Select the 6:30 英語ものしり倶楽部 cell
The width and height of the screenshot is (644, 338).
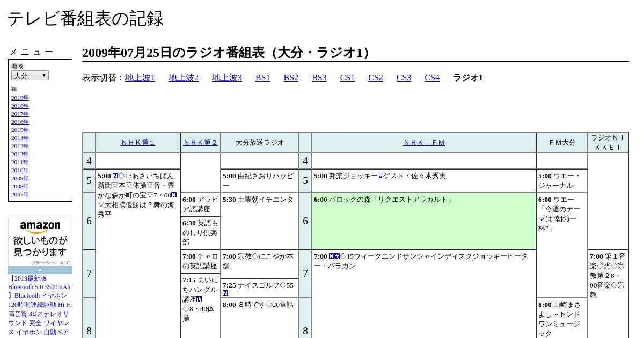point(201,233)
